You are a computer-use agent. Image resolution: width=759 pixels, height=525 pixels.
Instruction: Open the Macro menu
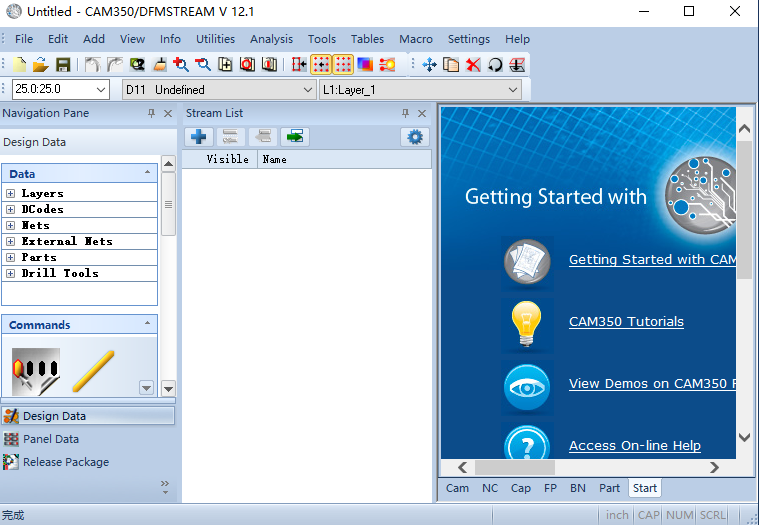tap(416, 39)
